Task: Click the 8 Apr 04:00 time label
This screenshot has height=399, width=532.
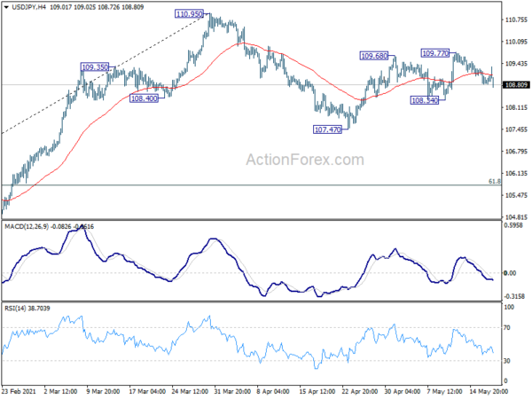Action: click(x=273, y=392)
